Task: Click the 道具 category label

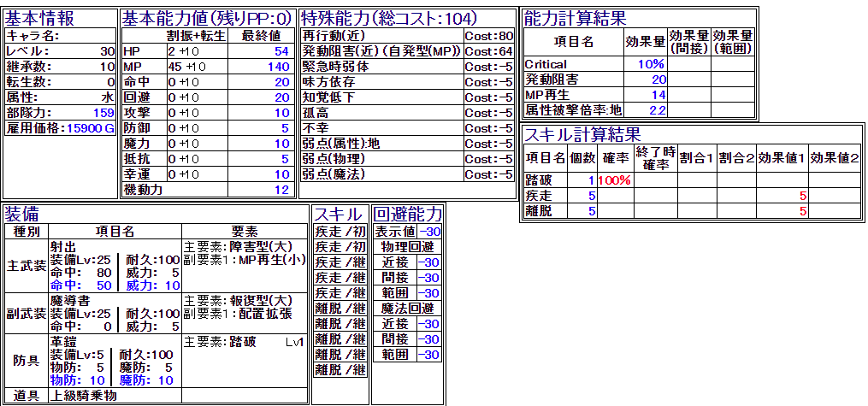Action: coord(26,396)
